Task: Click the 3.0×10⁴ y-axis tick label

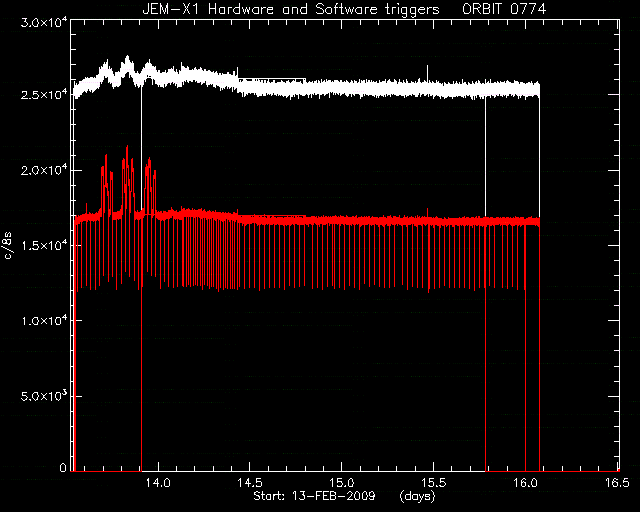Action: point(44,22)
